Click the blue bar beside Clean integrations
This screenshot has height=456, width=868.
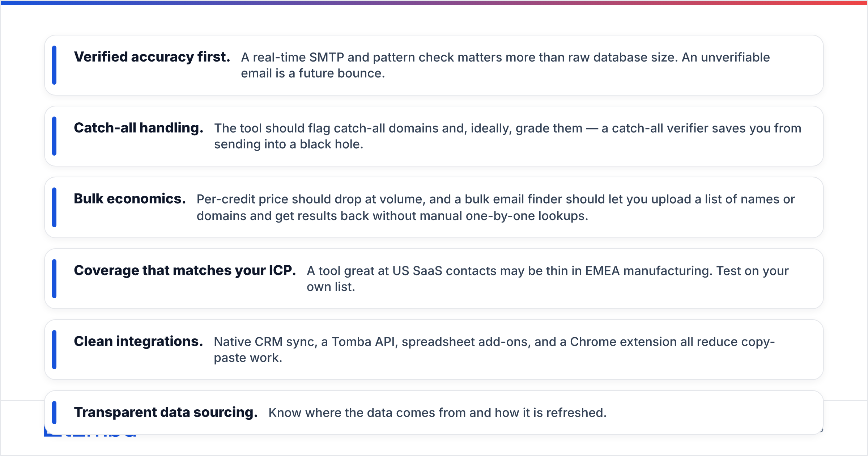(x=54, y=350)
